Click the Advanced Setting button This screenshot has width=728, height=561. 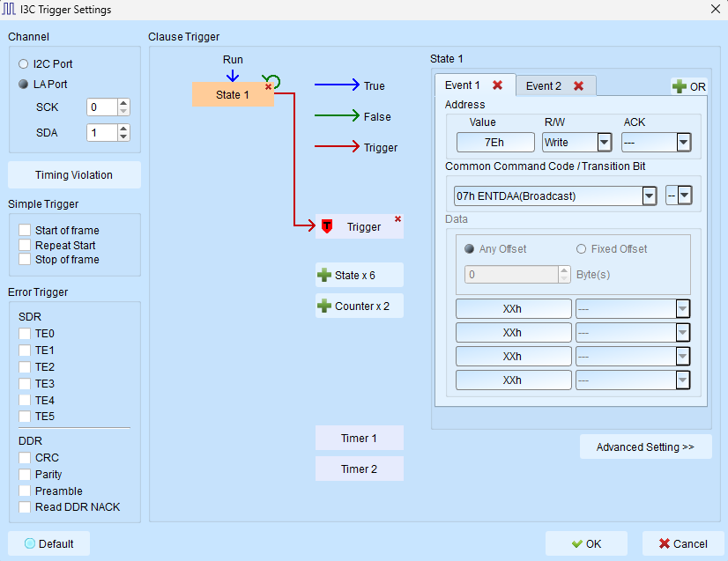645,447
